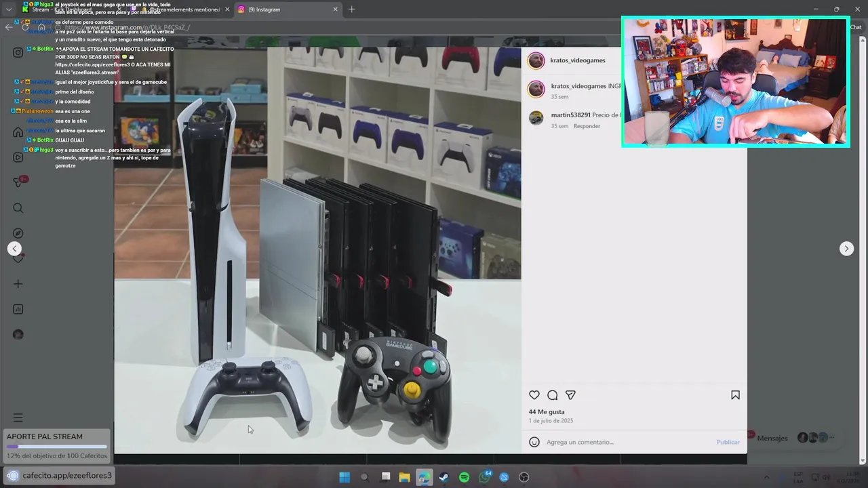
Task: Open emoji picker beside comment field
Action: pyautogui.click(x=534, y=442)
